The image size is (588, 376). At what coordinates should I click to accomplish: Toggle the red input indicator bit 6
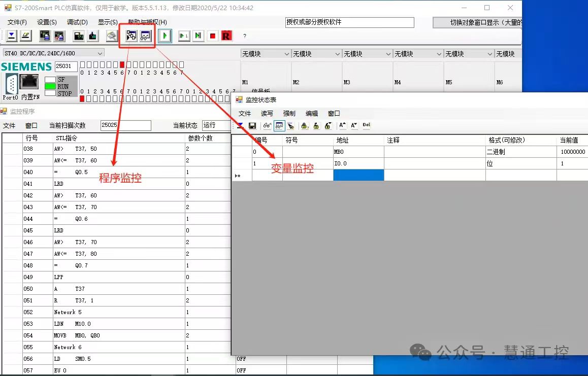pyautogui.click(x=122, y=64)
